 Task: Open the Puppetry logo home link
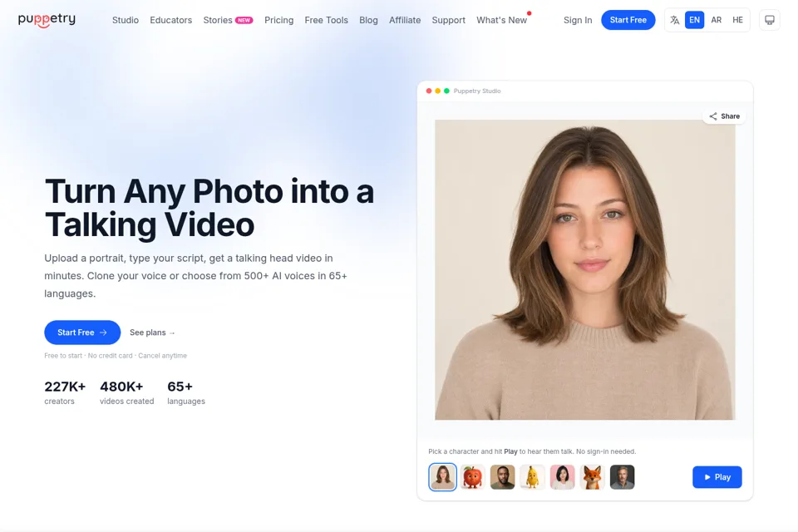47,20
